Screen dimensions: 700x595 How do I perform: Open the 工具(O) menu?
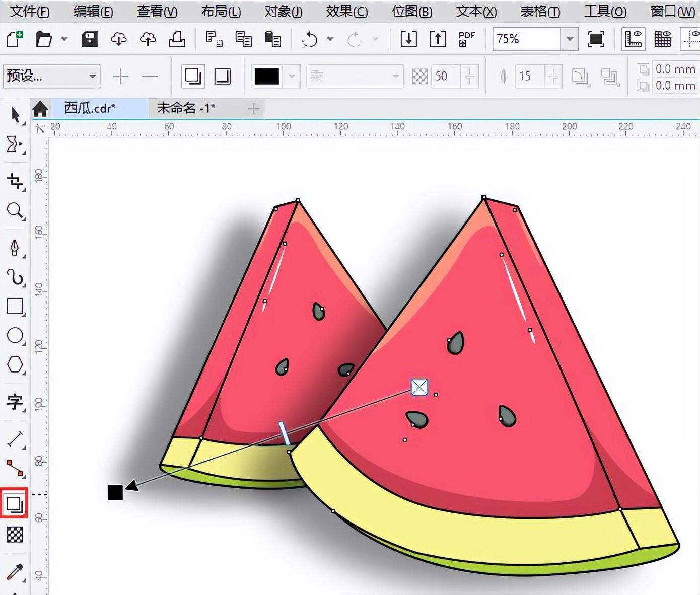click(605, 11)
